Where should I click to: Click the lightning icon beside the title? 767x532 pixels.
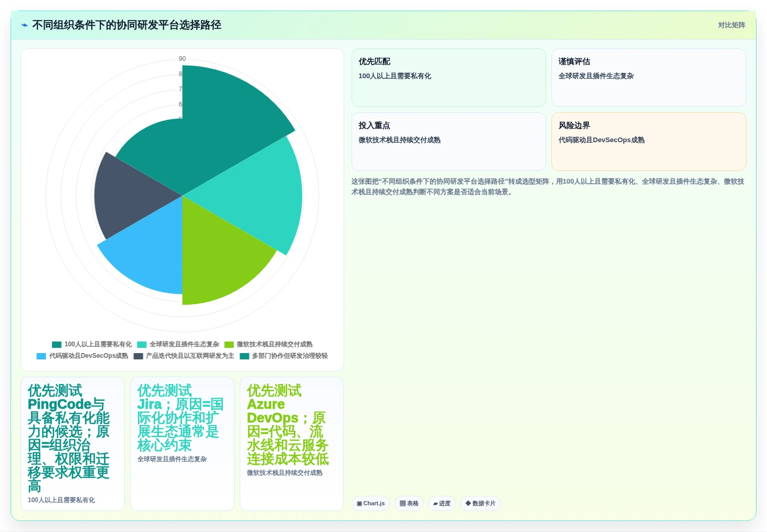tap(24, 25)
